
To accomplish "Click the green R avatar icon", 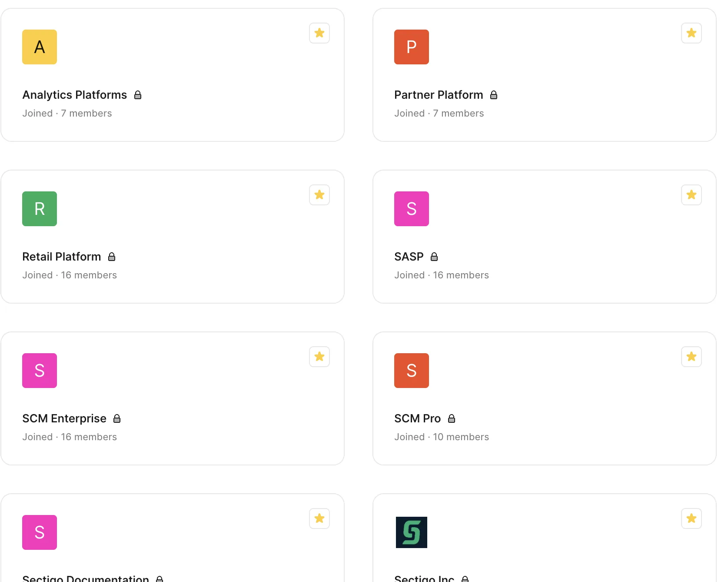I will click(40, 209).
